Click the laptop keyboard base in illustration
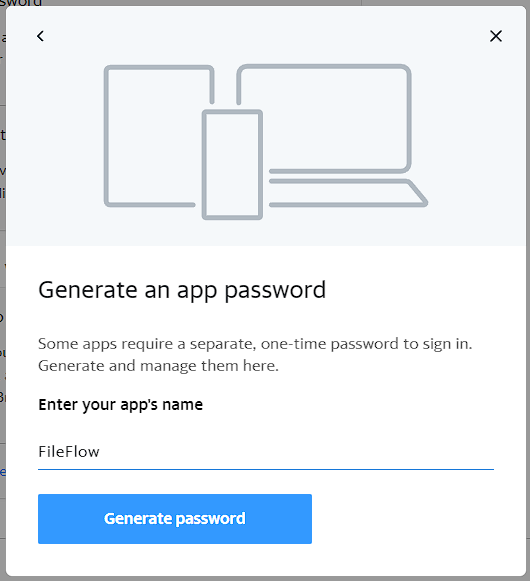The image size is (530, 581). 348,193
